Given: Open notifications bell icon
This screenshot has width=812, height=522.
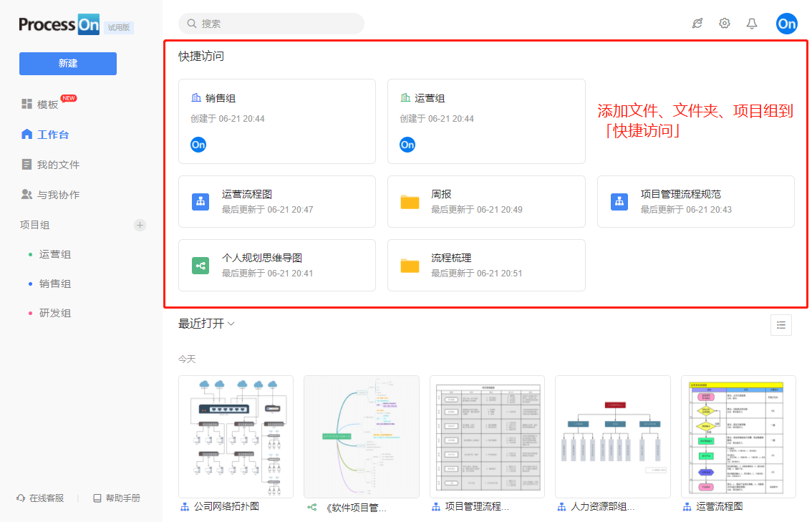Looking at the screenshot, I should click(x=751, y=24).
